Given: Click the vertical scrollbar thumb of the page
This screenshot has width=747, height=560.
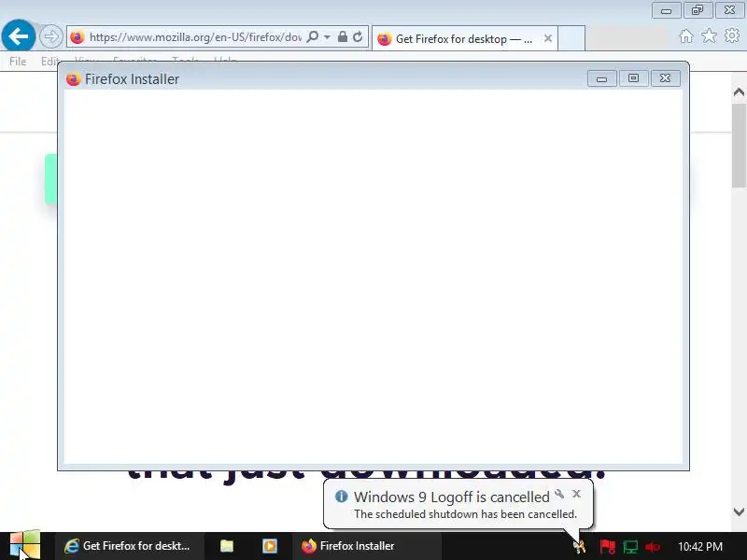Looking at the screenshot, I should (x=739, y=146).
